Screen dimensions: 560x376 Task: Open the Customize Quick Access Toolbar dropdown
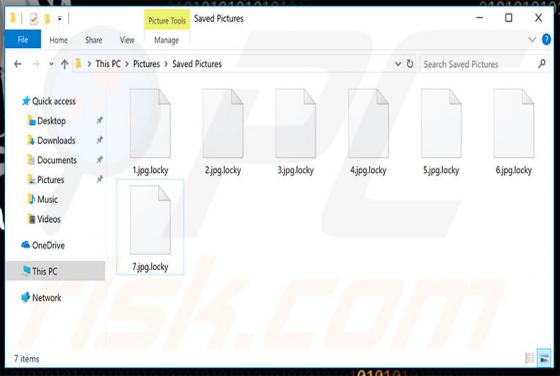coord(60,18)
